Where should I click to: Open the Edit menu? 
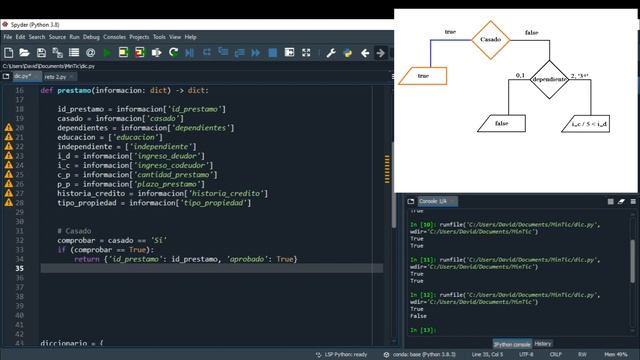click(20, 37)
